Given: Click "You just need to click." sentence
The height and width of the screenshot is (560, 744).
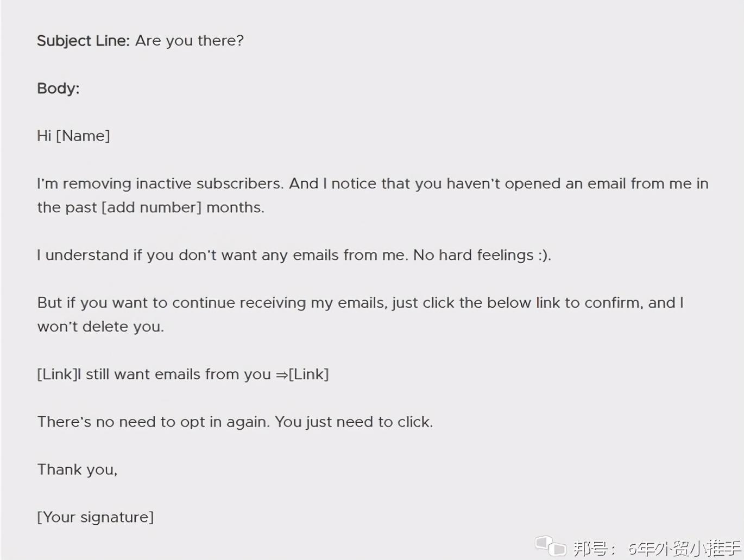Looking at the screenshot, I should click(x=354, y=422).
